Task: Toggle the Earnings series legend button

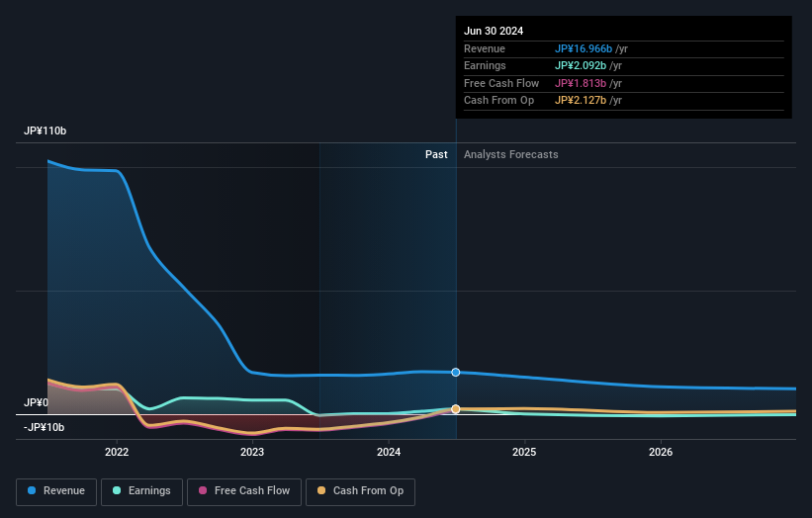Action: (141, 491)
